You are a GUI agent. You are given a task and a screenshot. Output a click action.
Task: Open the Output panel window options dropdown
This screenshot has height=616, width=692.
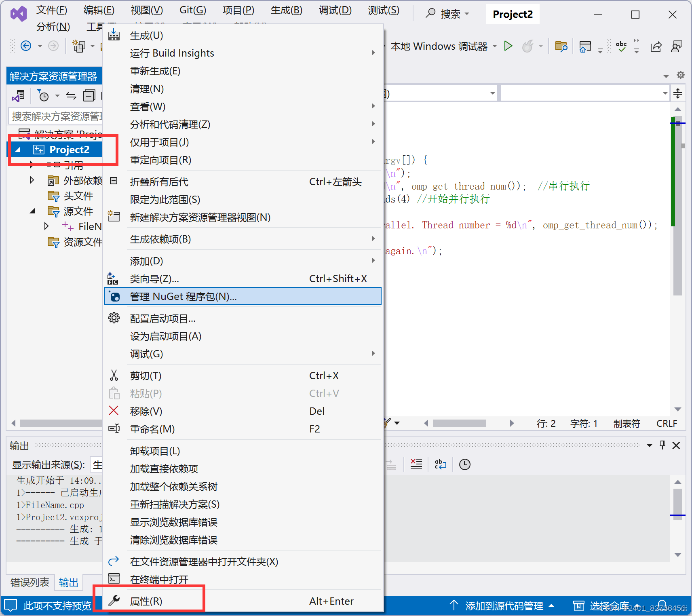(x=650, y=445)
